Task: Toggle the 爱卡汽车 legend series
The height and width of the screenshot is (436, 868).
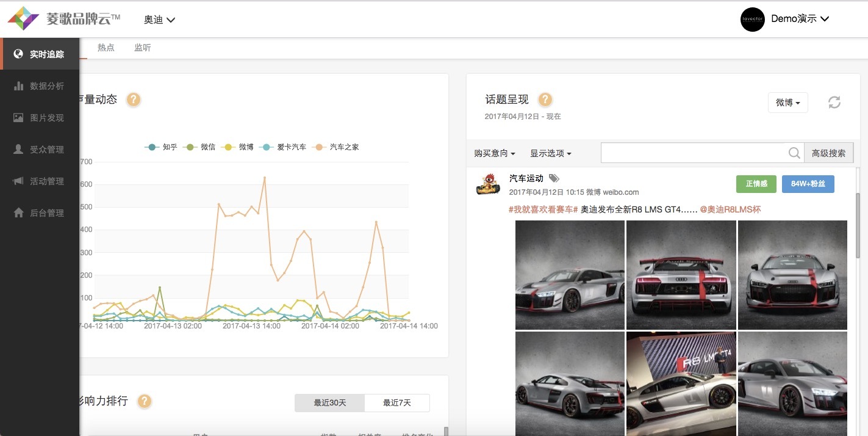Action: (282, 147)
